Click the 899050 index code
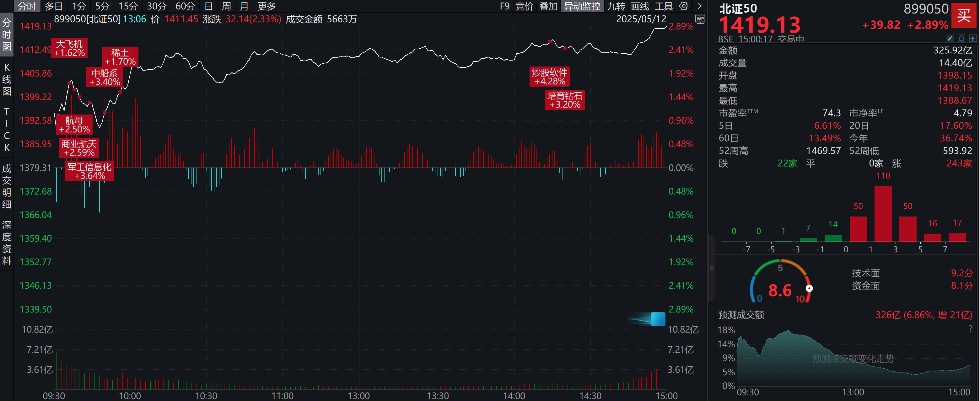 [x=926, y=9]
